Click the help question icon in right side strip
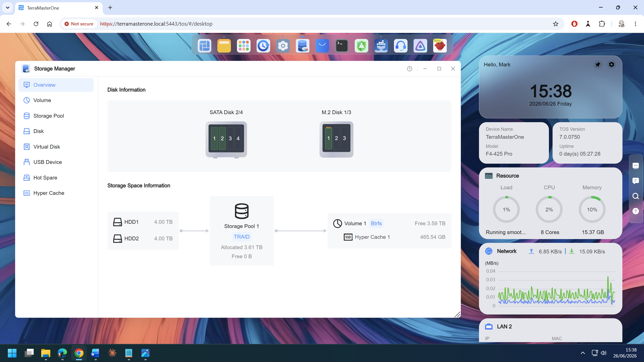 (x=636, y=211)
